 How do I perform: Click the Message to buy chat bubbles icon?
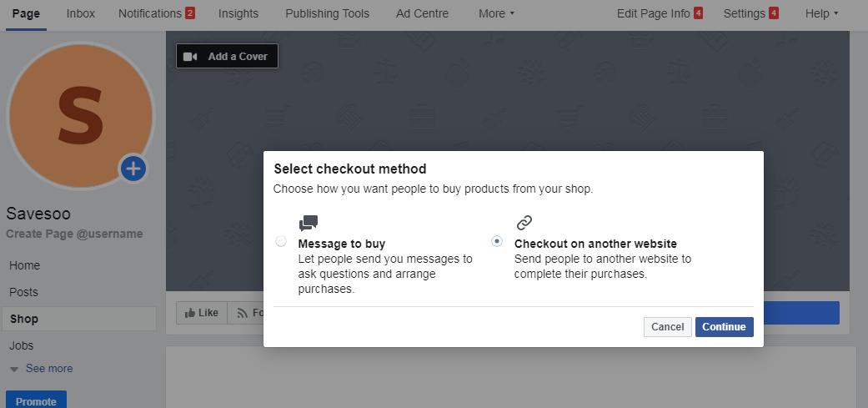click(309, 224)
